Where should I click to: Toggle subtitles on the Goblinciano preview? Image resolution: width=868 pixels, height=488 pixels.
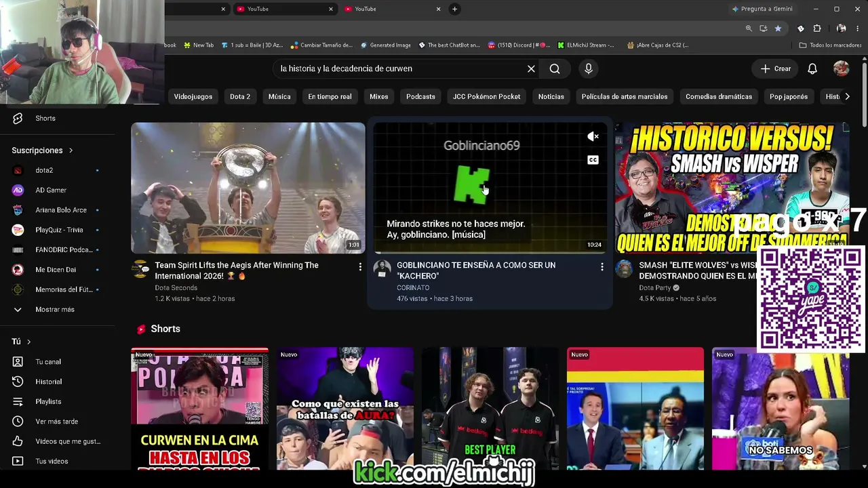tap(593, 160)
